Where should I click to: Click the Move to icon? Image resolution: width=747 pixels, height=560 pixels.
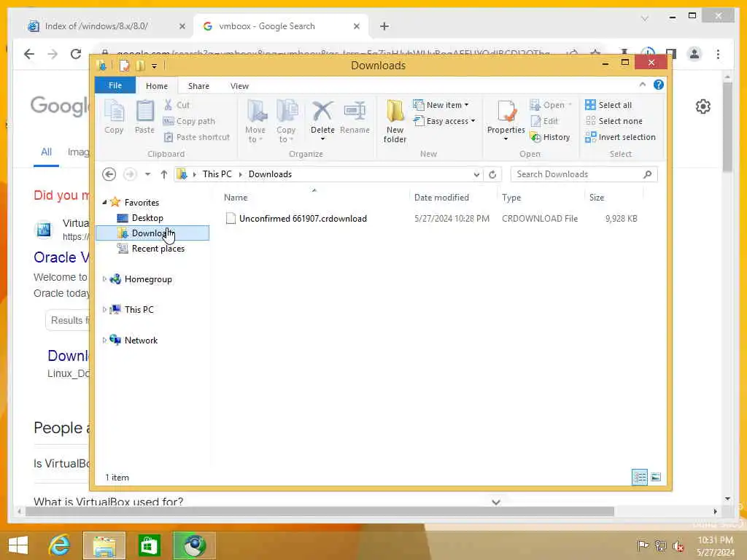[256, 120]
